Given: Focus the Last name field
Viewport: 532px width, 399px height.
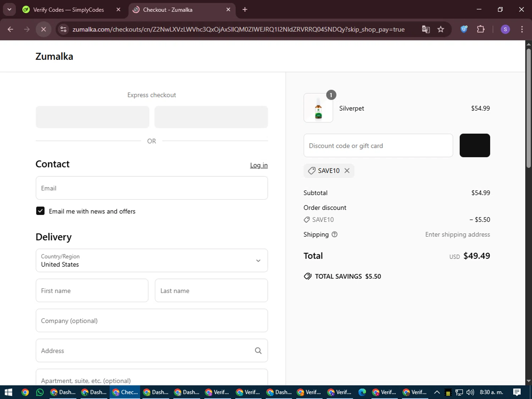Looking at the screenshot, I should (211, 290).
